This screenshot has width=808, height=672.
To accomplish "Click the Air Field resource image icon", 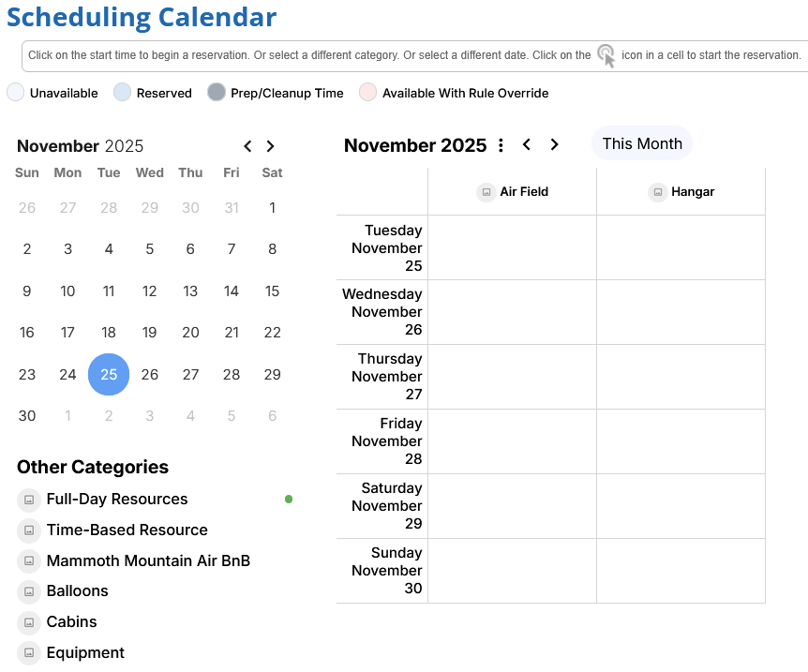I will [486, 192].
